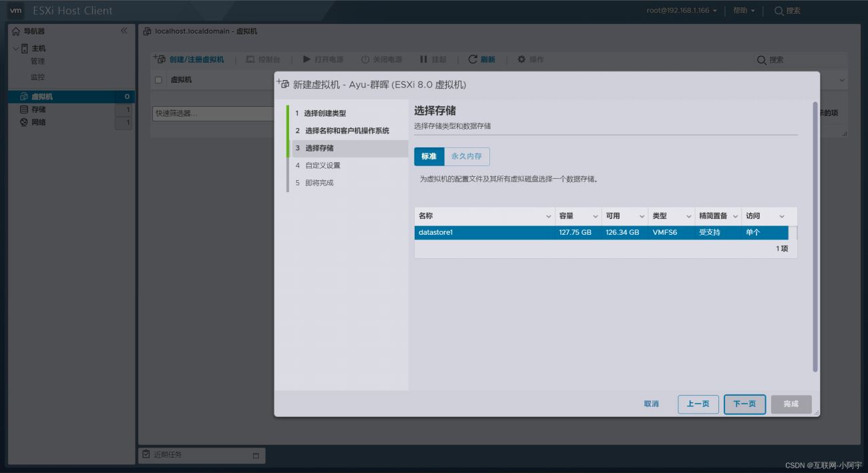Open the Name column dropdown arrow
868x473 pixels.
point(549,217)
